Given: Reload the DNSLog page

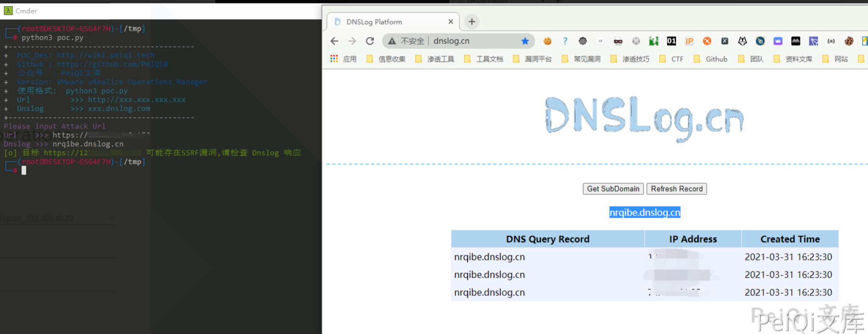Looking at the screenshot, I should (x=370, y=41).
